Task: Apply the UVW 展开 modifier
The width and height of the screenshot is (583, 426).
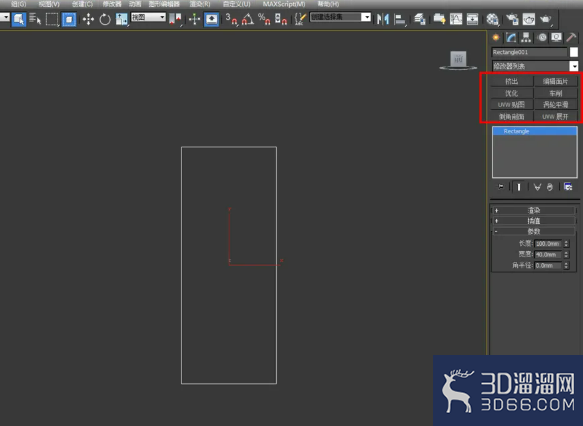Action: tap(555, 116)
